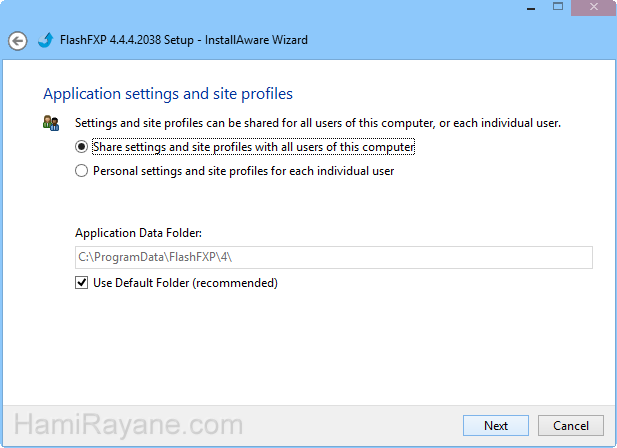Viewport: 617px width, 448px height.
Task: Proceed with the Next button
Action: pos(496,426)
